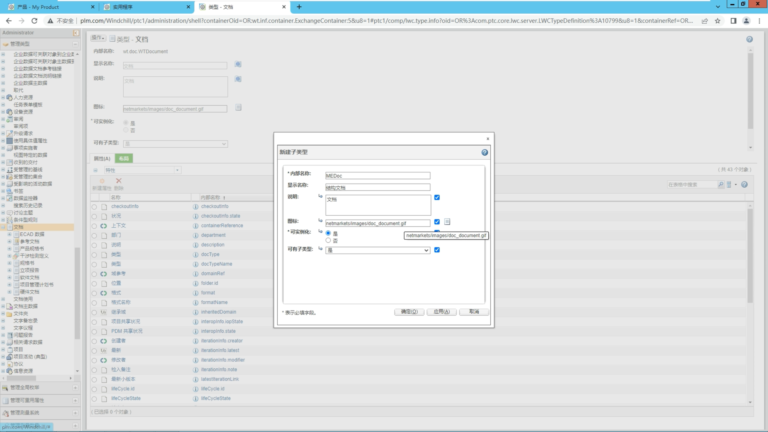Open the 可有子类型 dropdown in the dialog

(x=378, y=250)
